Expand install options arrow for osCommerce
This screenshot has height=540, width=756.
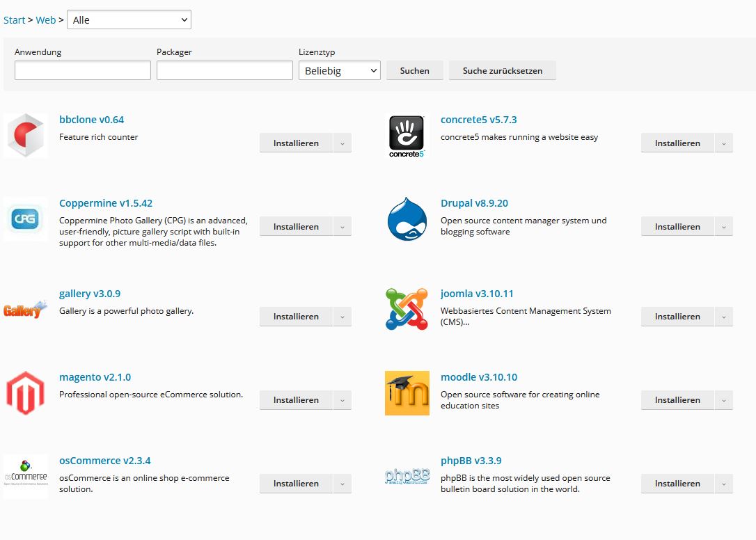click(342, 484)
